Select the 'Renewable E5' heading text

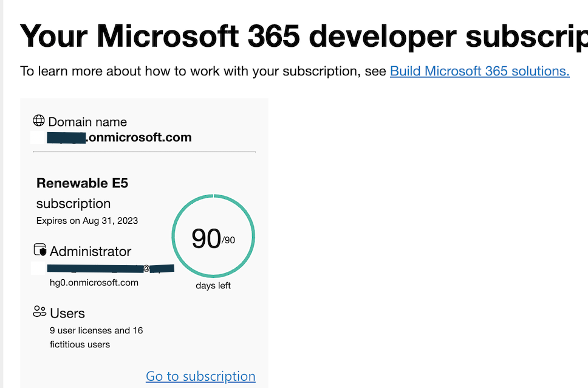coord(82,183)
